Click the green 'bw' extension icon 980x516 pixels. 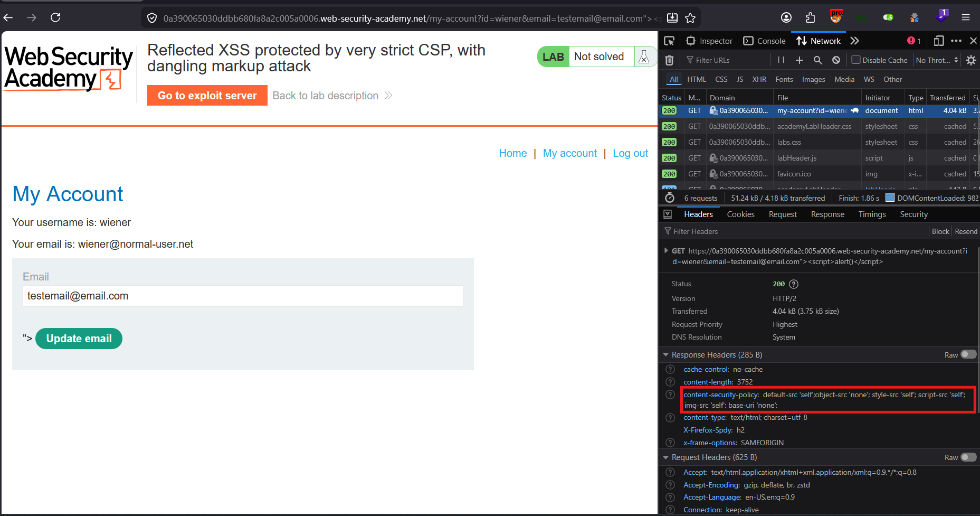pos(862,18)
